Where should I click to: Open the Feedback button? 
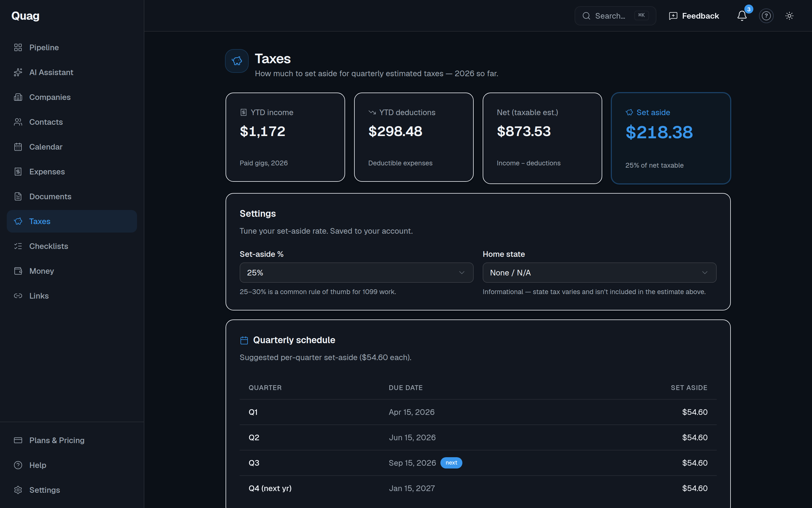pos(694,16)
